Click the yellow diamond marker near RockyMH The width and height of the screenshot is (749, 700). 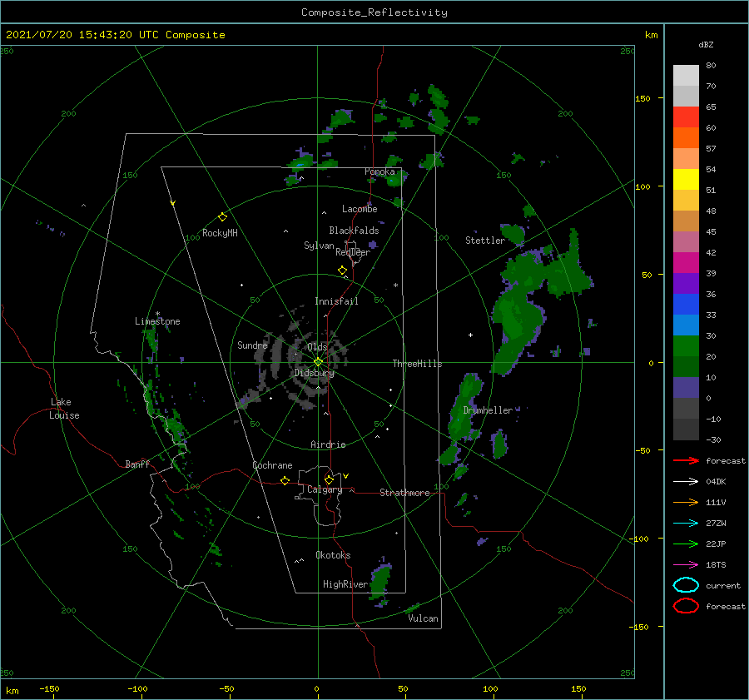pyautogui.click(x=222, y=217)
